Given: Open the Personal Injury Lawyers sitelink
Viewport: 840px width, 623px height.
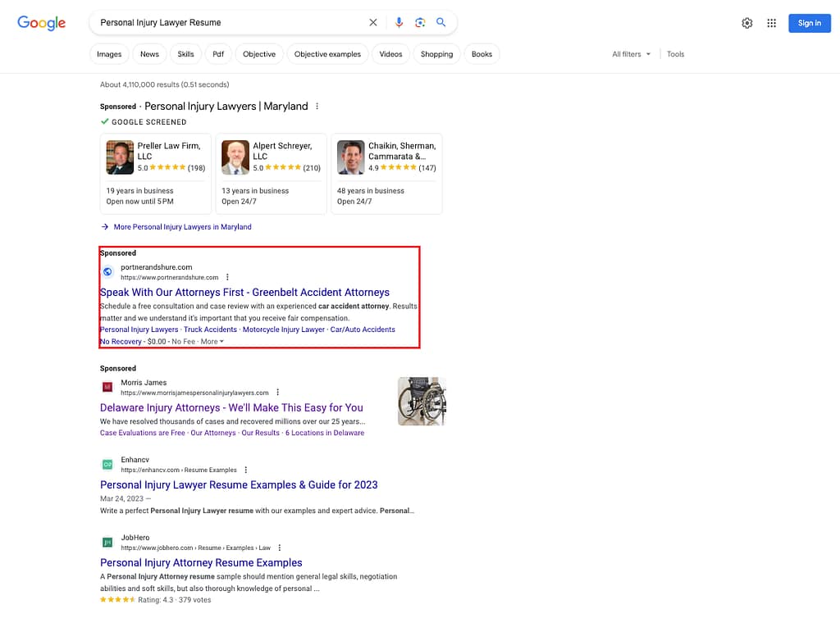Looking at the screenshot, I should click(x=139, y=330).
